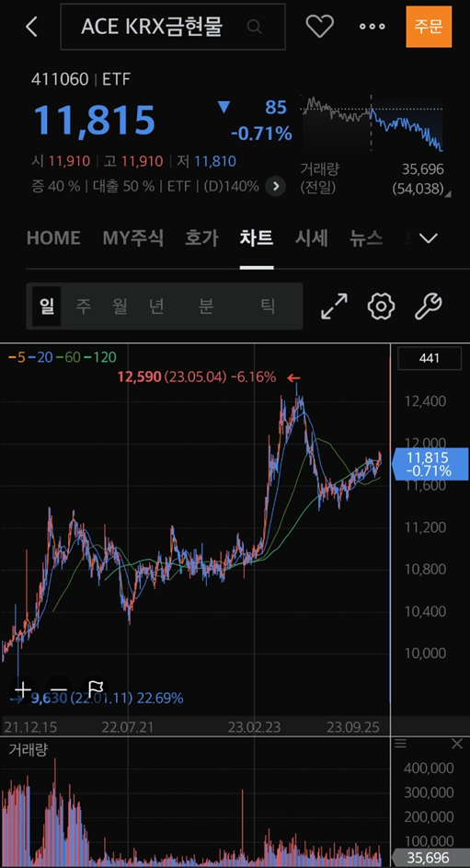Expand margin info arrow next to (D)140%
The height and width of the screenshot is (868, 470).
275,187
